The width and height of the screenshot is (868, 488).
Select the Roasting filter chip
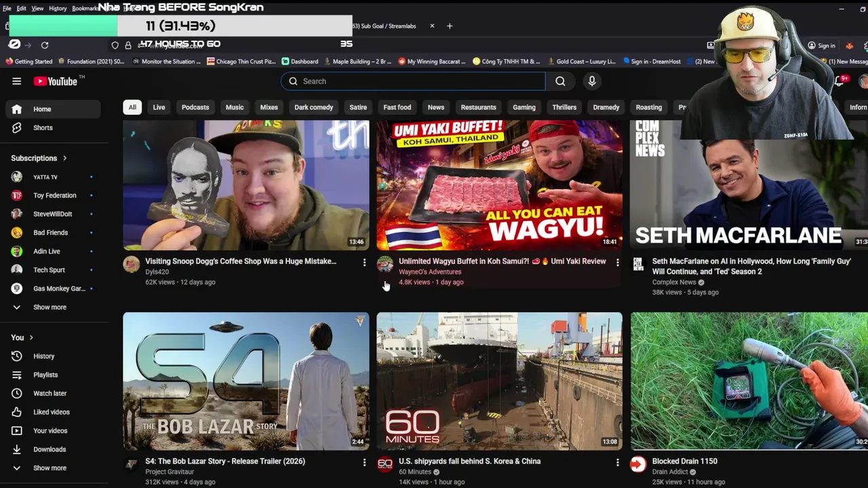tap(649, 107)
